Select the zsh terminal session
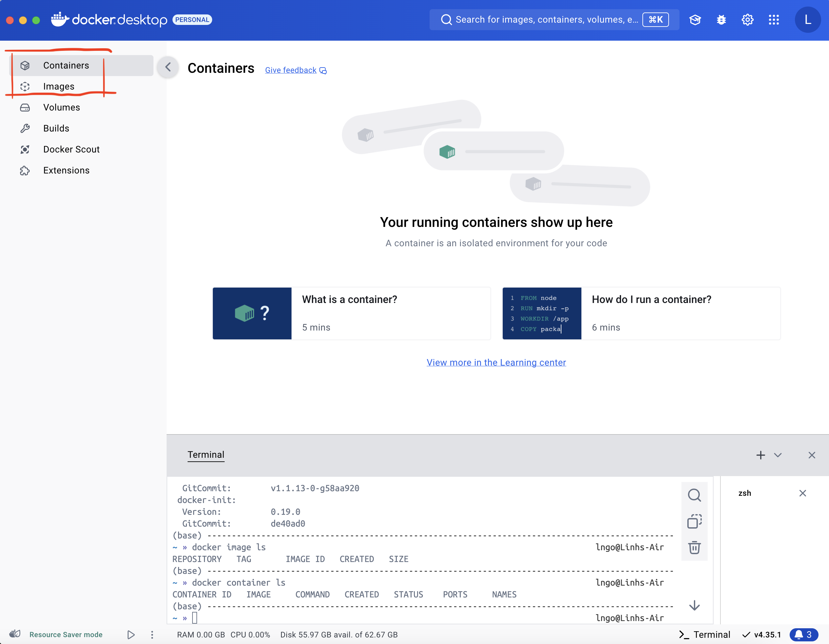 [x=745, y=493]
